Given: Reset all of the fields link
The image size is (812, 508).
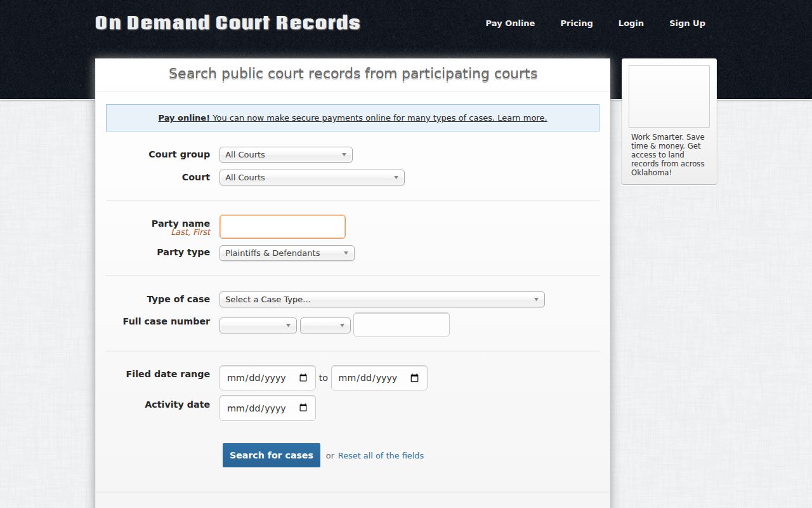Looking at the screenshot, I should point(381,456).
